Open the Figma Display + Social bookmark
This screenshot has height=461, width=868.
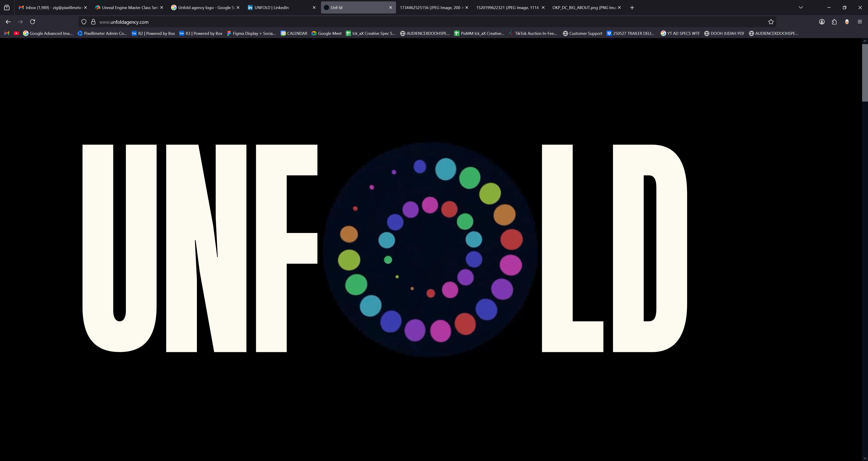[x=251, y=33]
